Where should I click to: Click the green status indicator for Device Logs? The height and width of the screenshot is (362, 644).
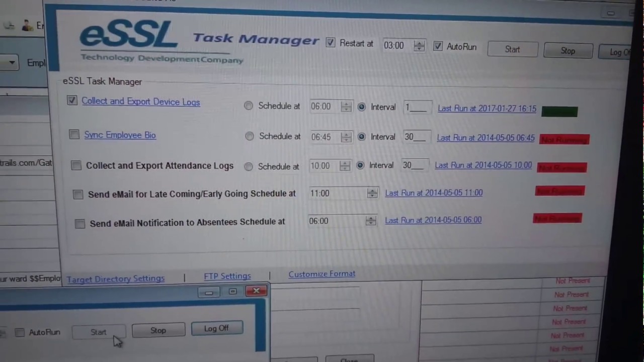click(559, 111)
